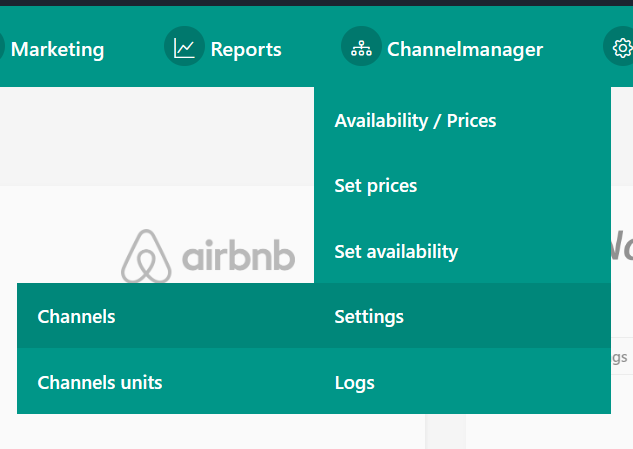
Task: Choose Set prices from the dropdown
Action: coord(376,186)
